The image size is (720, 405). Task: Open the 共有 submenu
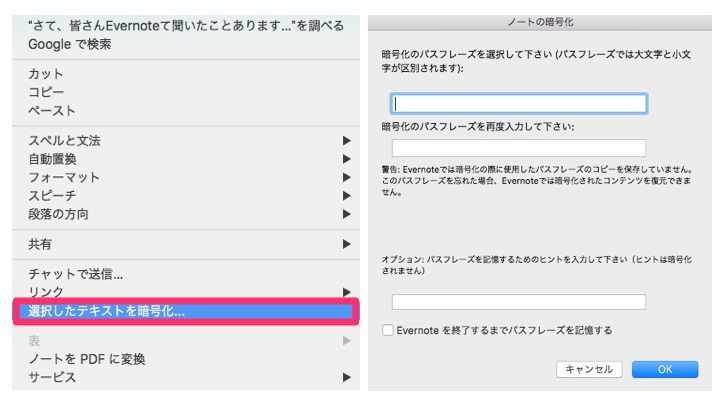(41, 243)
